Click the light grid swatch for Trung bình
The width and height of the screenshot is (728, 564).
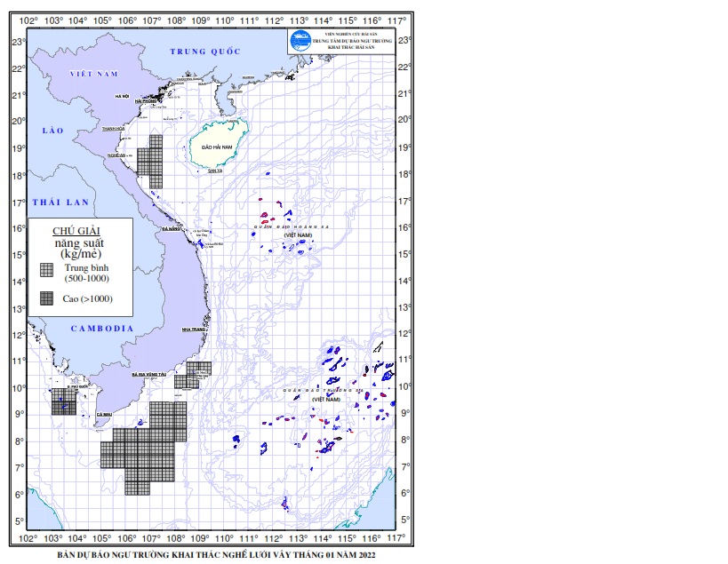(46, 270)
